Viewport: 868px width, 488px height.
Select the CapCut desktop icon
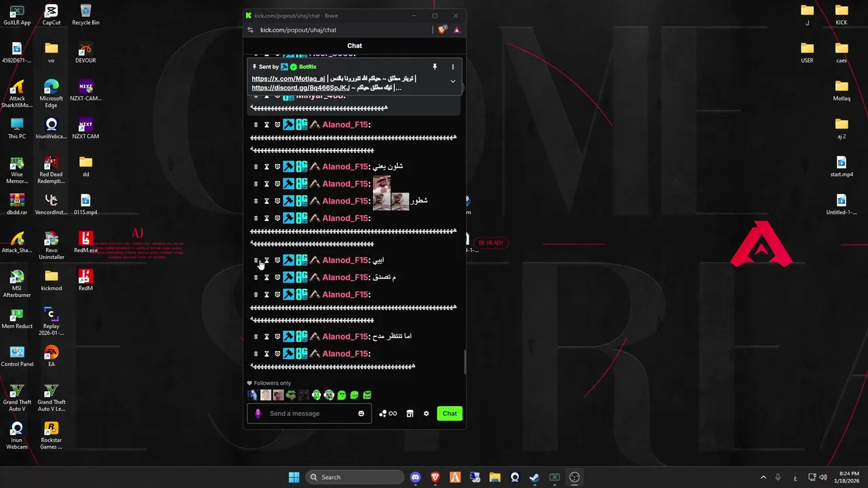click(x=52, y=15)
